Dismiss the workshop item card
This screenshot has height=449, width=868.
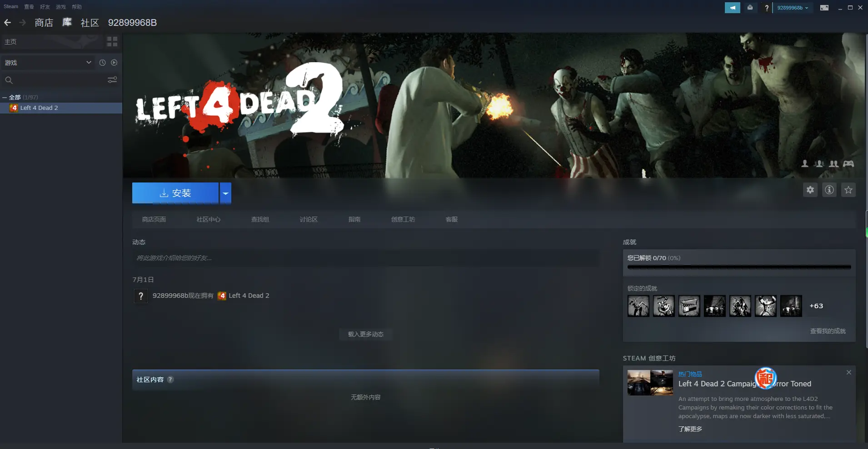848,372
